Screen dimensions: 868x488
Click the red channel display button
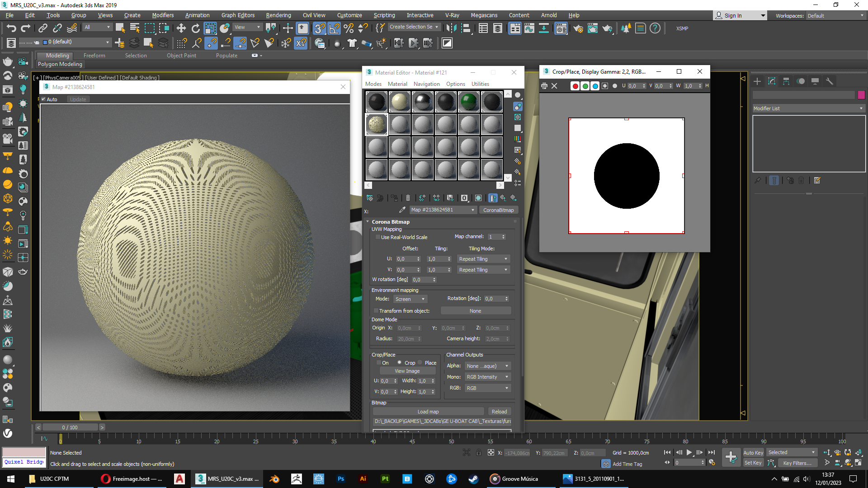(x=575, y=86)
